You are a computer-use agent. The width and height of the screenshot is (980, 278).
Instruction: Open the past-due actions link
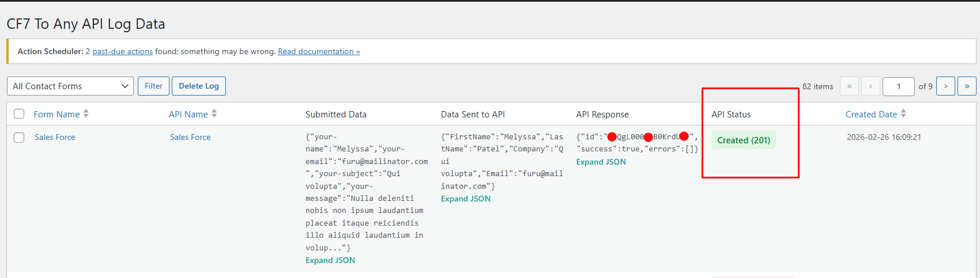123,52
